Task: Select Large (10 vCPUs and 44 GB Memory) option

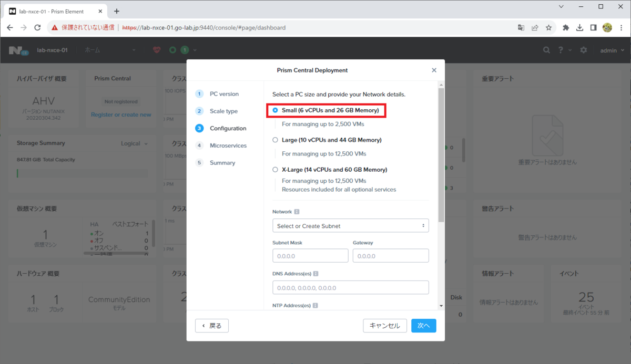Action: (x=275, y=140)
